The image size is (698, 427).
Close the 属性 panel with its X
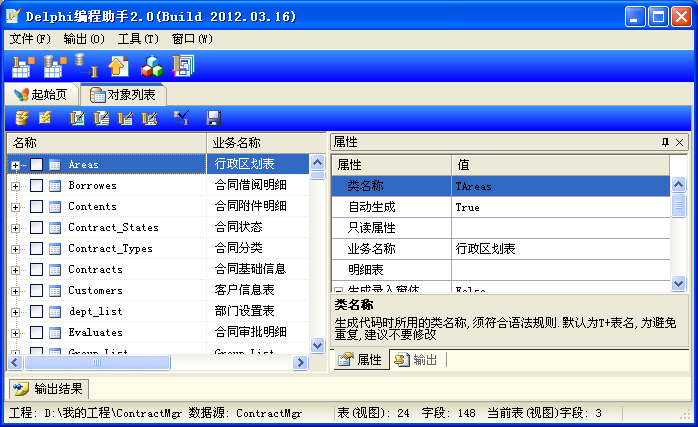[x=679, y=142]
